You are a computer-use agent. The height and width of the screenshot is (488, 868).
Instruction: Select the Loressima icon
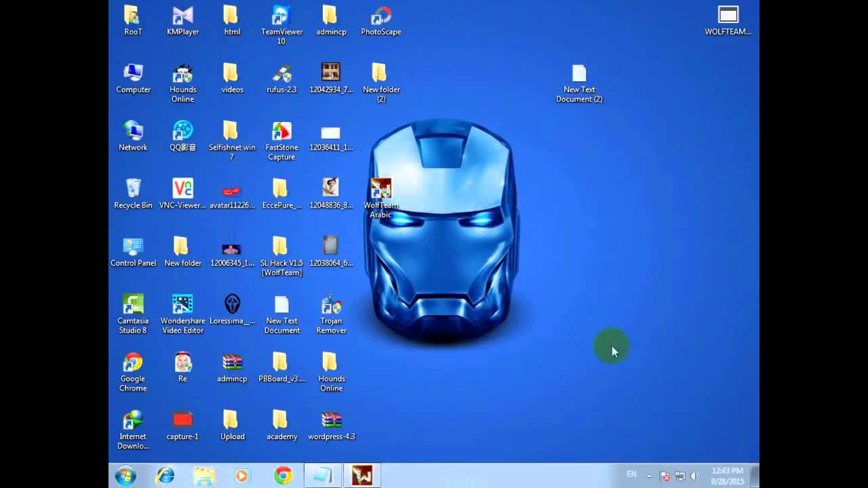pyautogui.click(x=232, y=309)
